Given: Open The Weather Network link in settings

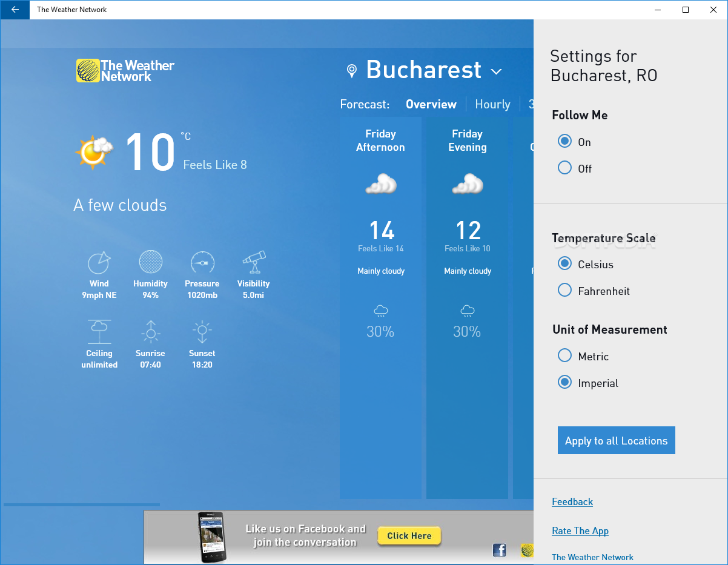Looking at the screenshot, I should (x=592, y=557).
